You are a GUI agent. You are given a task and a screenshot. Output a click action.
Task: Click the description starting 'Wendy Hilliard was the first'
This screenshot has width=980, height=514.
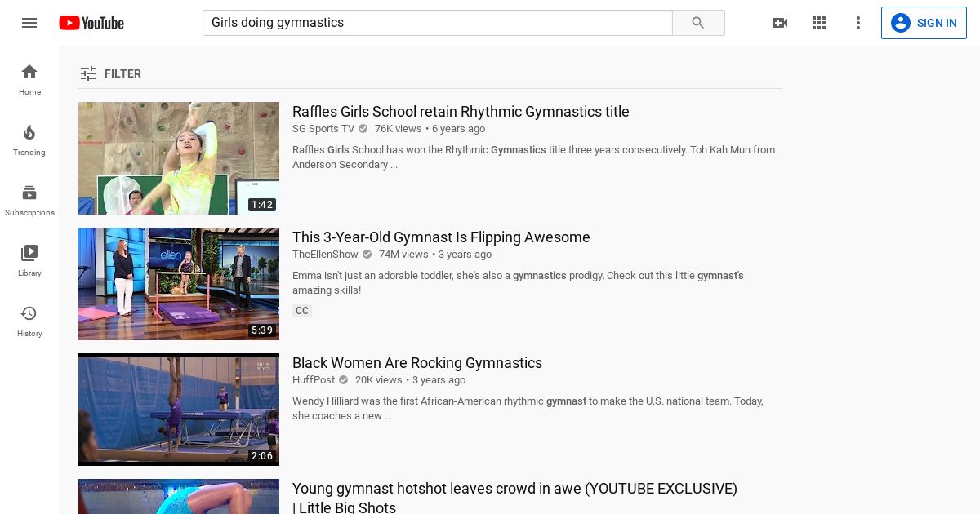tap(528, 409)
